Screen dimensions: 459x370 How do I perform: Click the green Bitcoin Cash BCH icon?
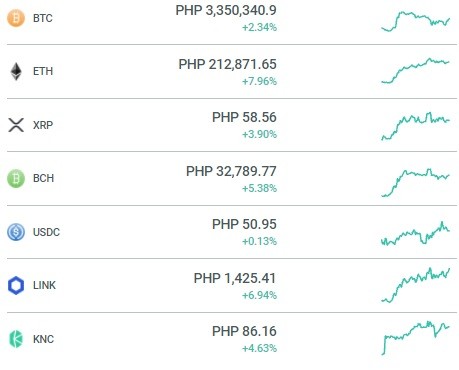click(x=16, y=178)
